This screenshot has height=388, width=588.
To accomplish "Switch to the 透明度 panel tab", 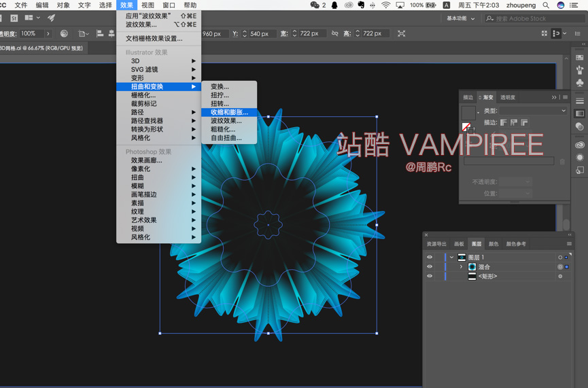I will [507, 97].
